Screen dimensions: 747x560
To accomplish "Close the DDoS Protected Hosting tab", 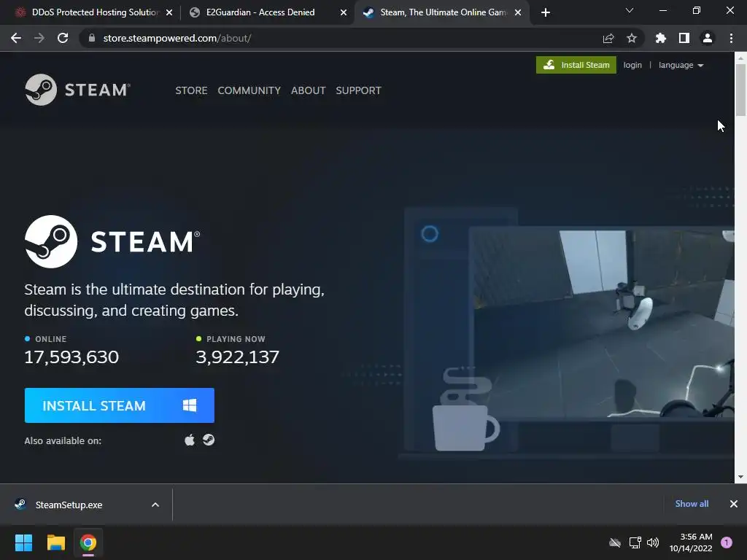I will (169, 12).
